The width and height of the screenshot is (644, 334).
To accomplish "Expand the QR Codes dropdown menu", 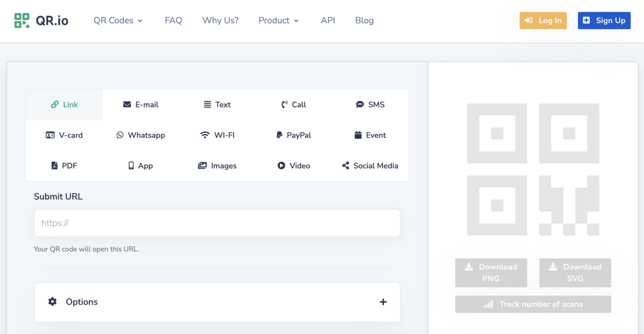I will click(x=118, y=20).
